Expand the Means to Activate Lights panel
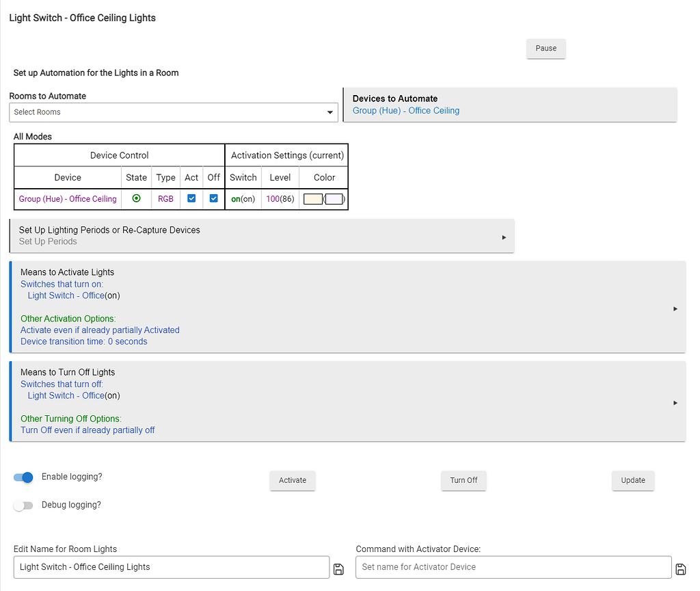The height and width of the screenshot is (591, 700). (675, 308)
